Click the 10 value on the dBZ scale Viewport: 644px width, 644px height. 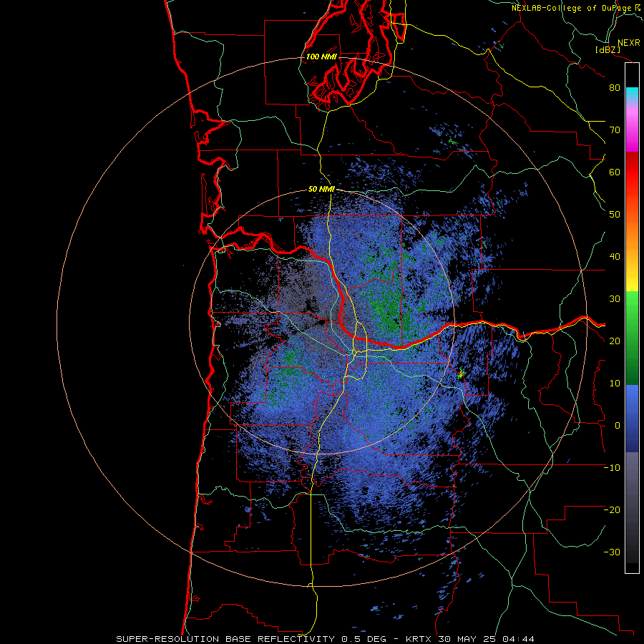[615, 384]
